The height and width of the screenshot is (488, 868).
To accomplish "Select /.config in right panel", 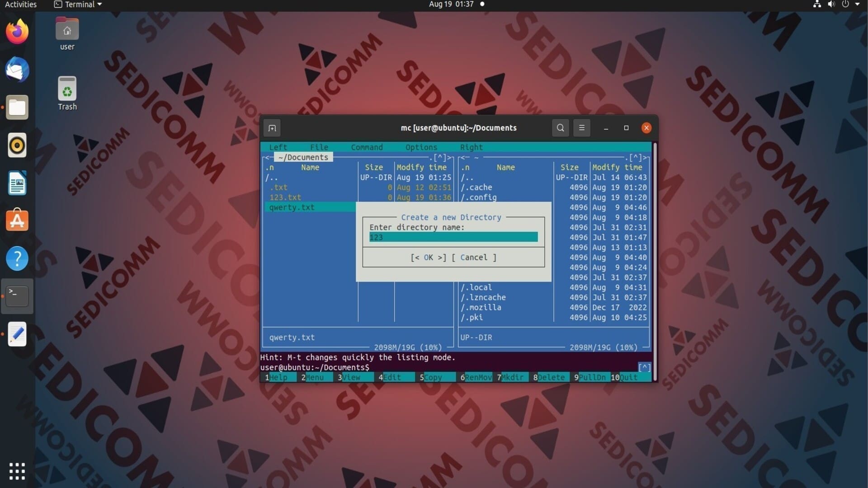I will 479,197.
